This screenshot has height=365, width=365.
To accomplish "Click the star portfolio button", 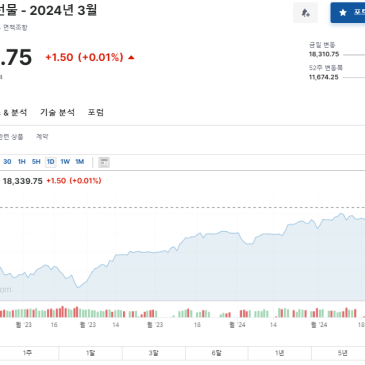I will coord(348,13).
